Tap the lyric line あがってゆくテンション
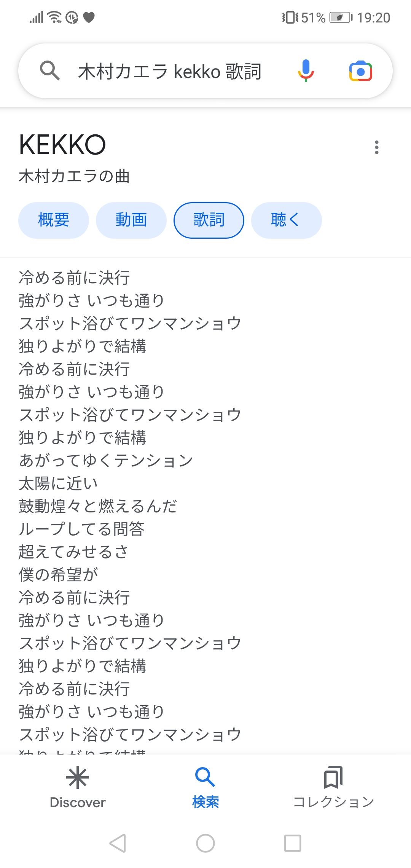 point(106,461)
